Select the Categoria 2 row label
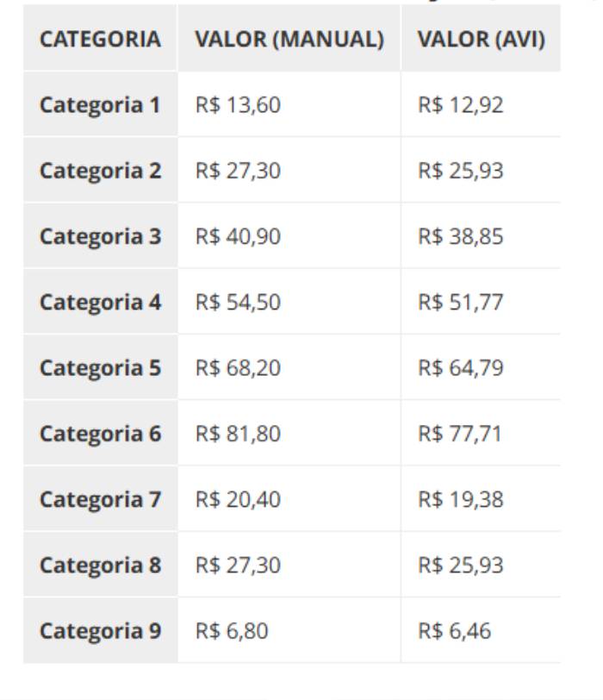The height and width of the screenshot is (700, 603). [x=100, y=171]
